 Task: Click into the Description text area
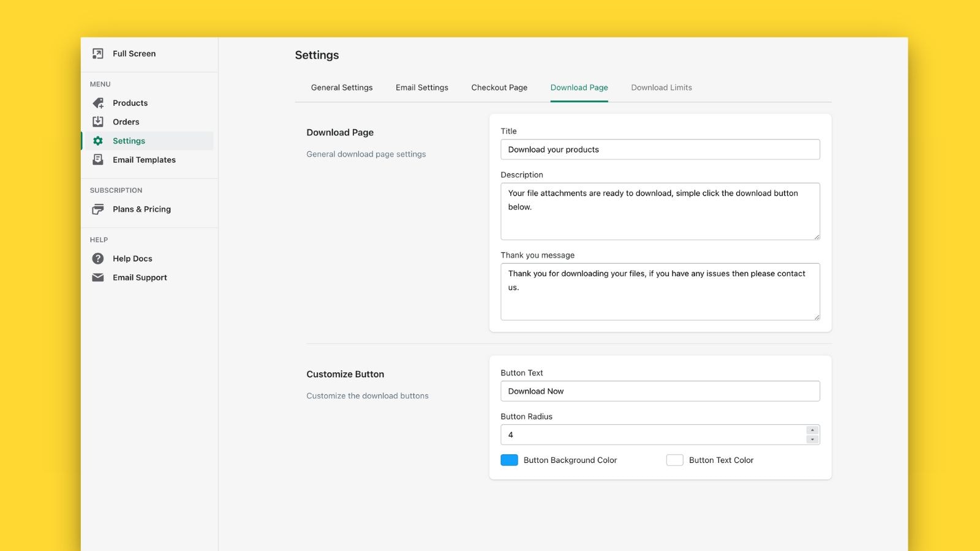[x=660, y=211]
